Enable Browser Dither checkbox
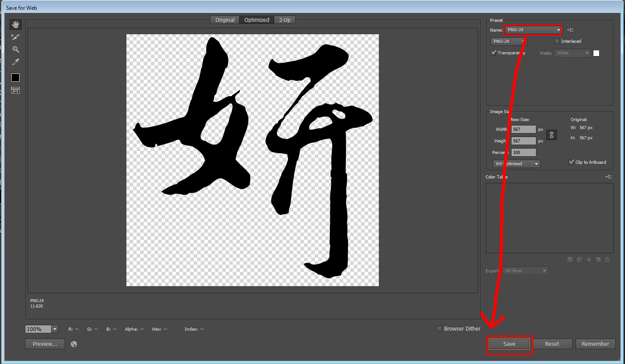625x364 pixels. pyautogui.click(x=439, y=329)
